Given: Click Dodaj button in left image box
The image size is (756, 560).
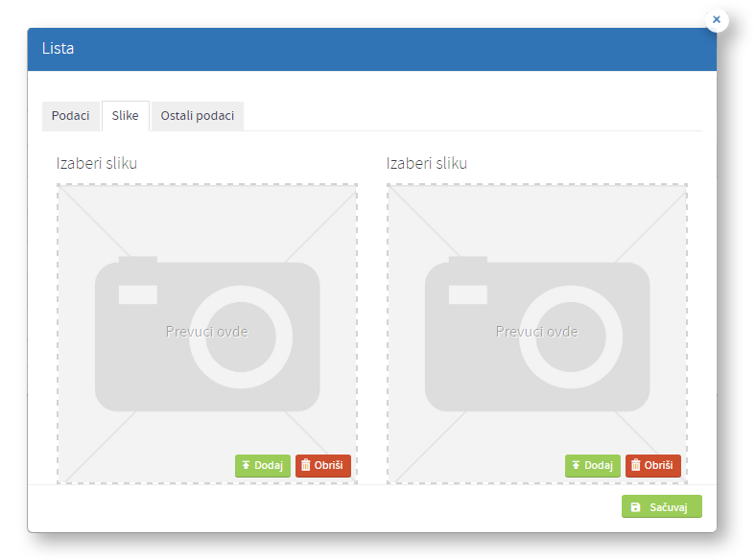Looking at the screenshot, I should (x=263, y=465).
